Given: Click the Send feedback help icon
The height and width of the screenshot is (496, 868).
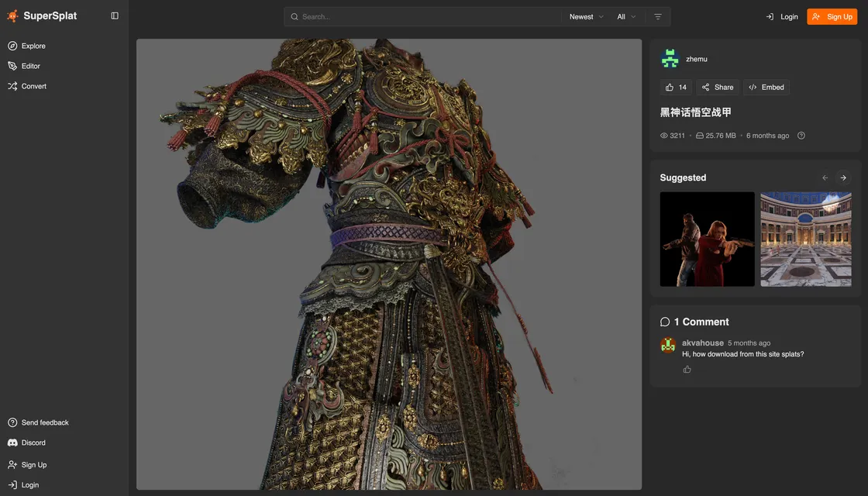Looking at the screenshot, I should point(12,422).
